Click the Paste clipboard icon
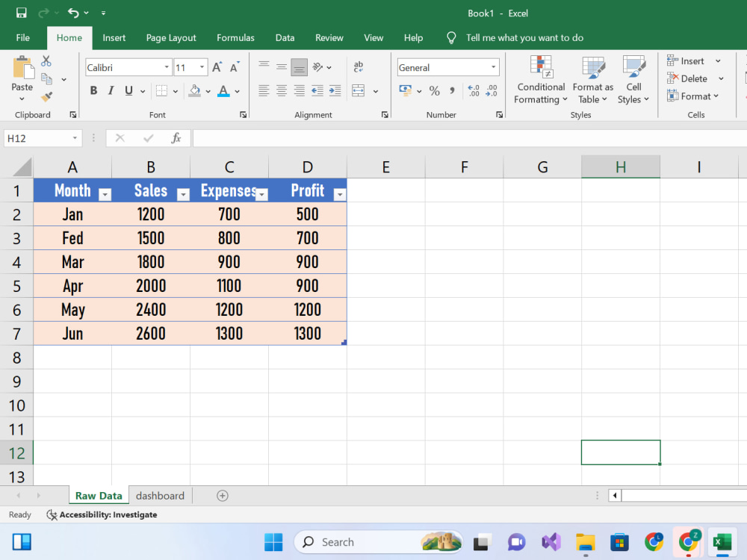Viewport: 747px width, 560px height. pos(22,68)
